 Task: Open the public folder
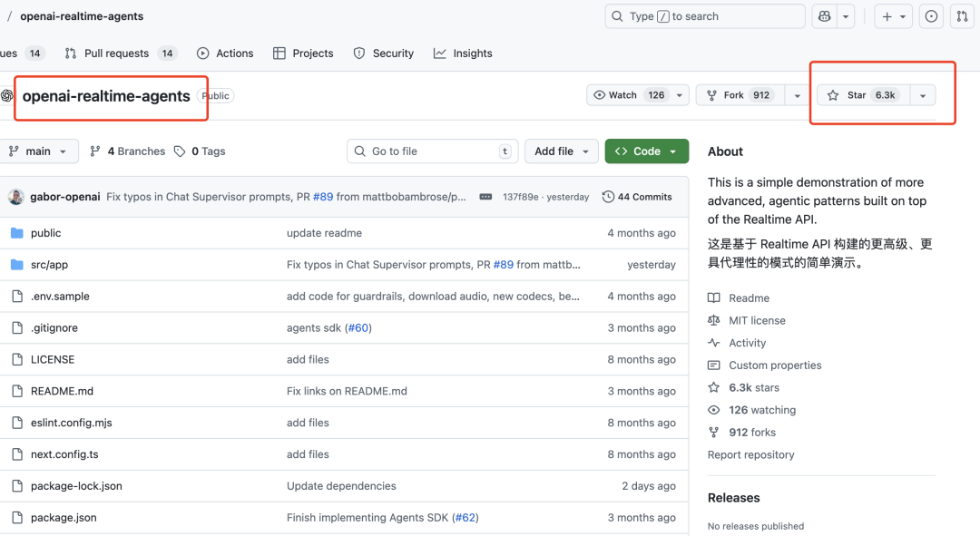point(45,233)
